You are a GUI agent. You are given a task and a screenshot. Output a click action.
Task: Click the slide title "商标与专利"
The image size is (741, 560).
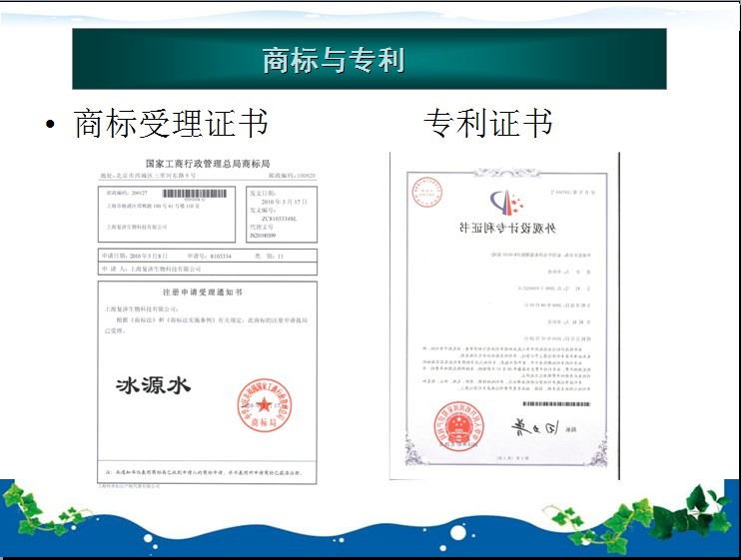tap(334, 60)
